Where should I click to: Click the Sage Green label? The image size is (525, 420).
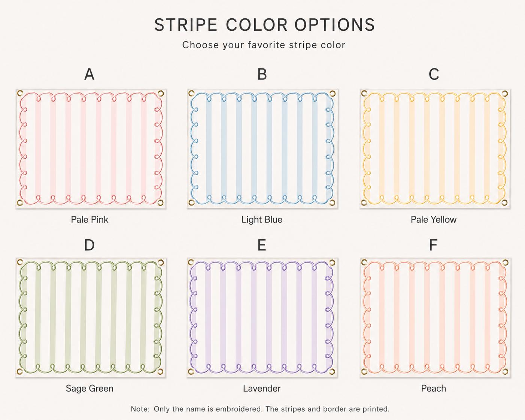point(89,388)
